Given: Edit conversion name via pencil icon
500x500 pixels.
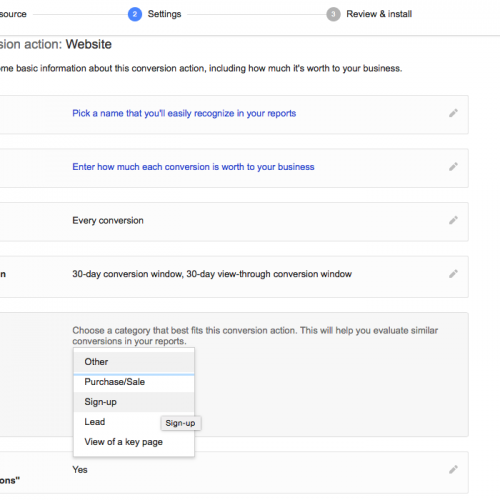Looking at the screenshot, I should [453, 113].
